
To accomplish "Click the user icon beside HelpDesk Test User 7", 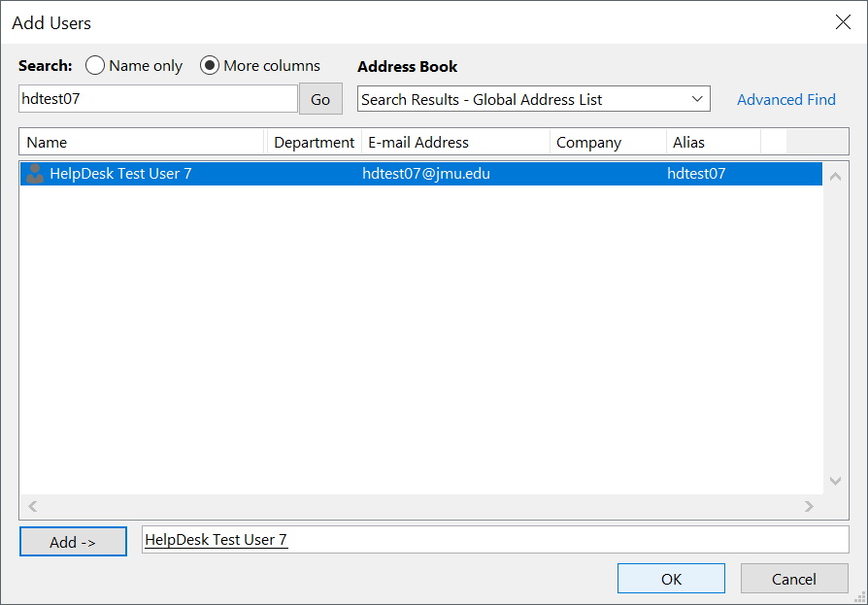I will (35, 173).
